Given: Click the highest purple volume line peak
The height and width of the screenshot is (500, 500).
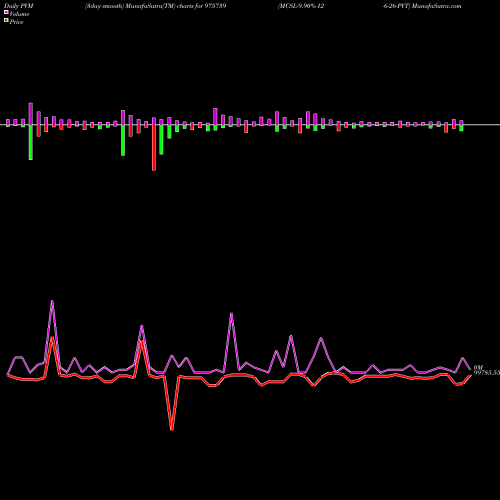Looking at the screenshot, I should click(52, 301).
